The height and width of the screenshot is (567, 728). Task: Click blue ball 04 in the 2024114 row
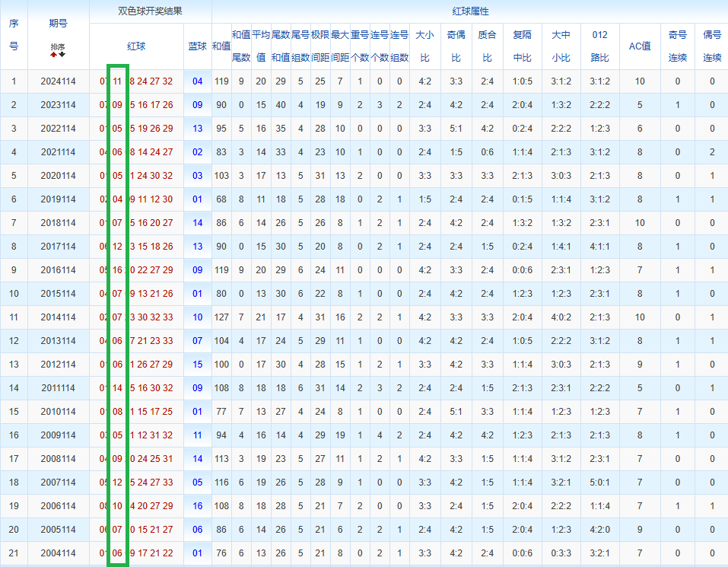click(x=198, y=81)
